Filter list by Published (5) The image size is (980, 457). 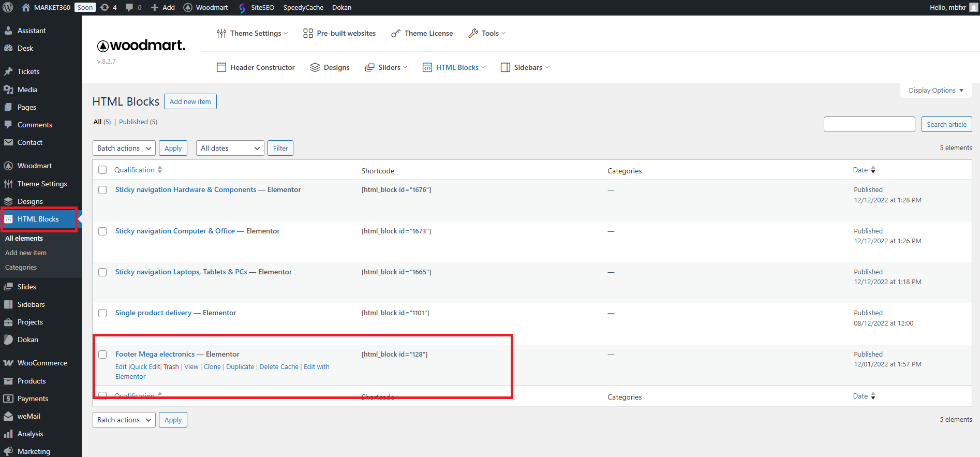point(138,122)
